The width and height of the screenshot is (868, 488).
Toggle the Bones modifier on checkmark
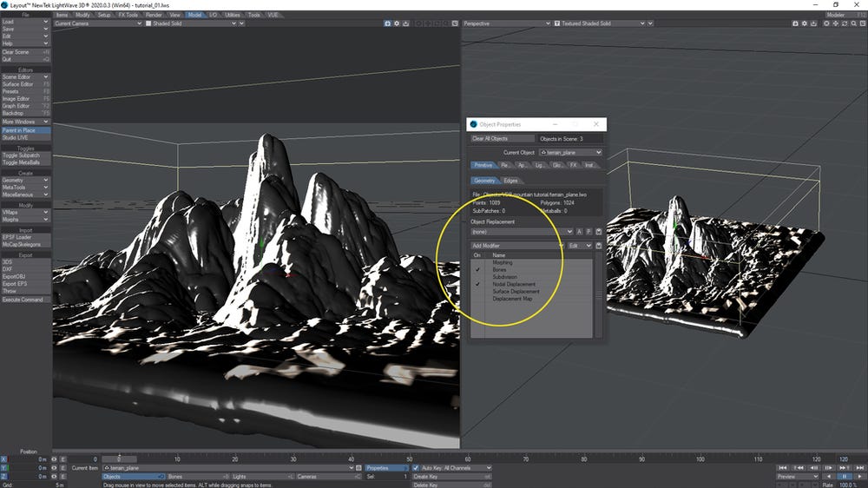point(477,270)
